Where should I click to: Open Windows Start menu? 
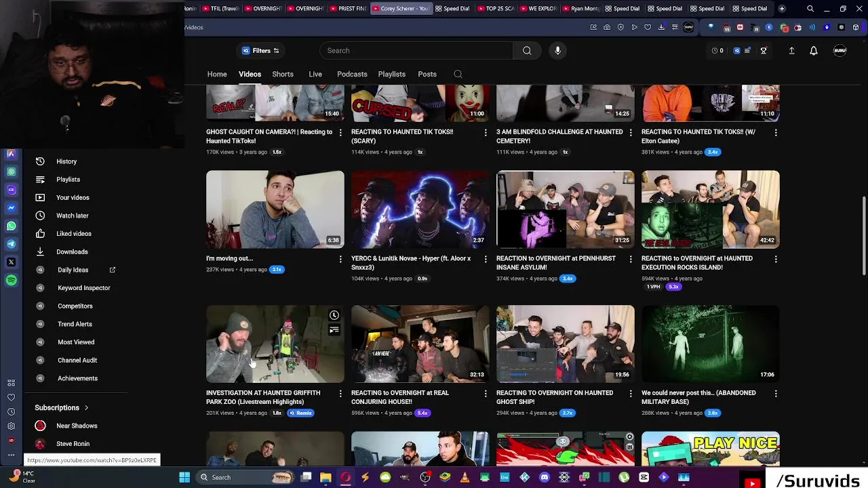pos(184,477)
